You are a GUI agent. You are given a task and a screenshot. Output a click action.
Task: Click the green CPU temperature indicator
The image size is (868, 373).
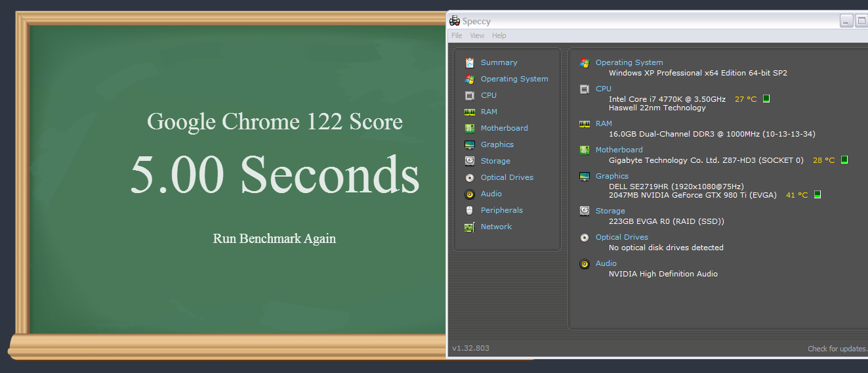click(766, 99)
